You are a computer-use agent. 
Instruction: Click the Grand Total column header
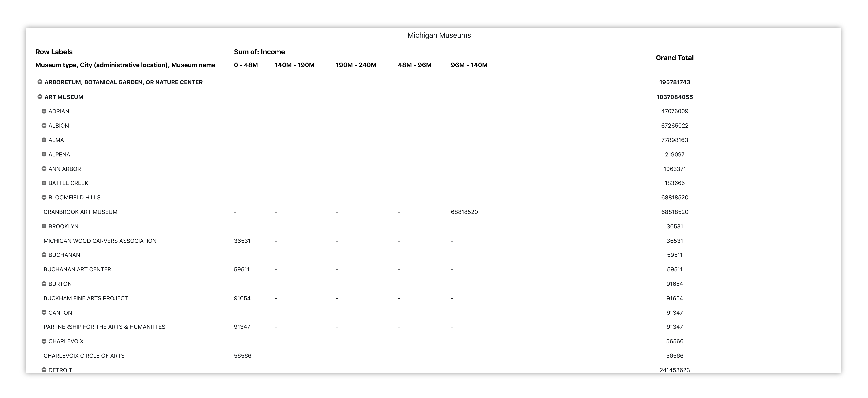(x=675, y=58)
